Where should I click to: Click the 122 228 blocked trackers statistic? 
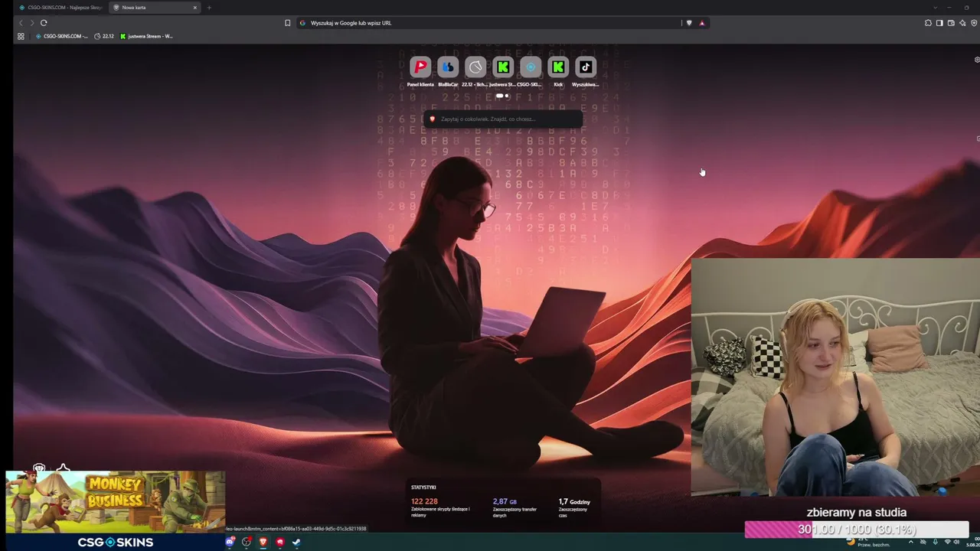[x=440, y=507]
